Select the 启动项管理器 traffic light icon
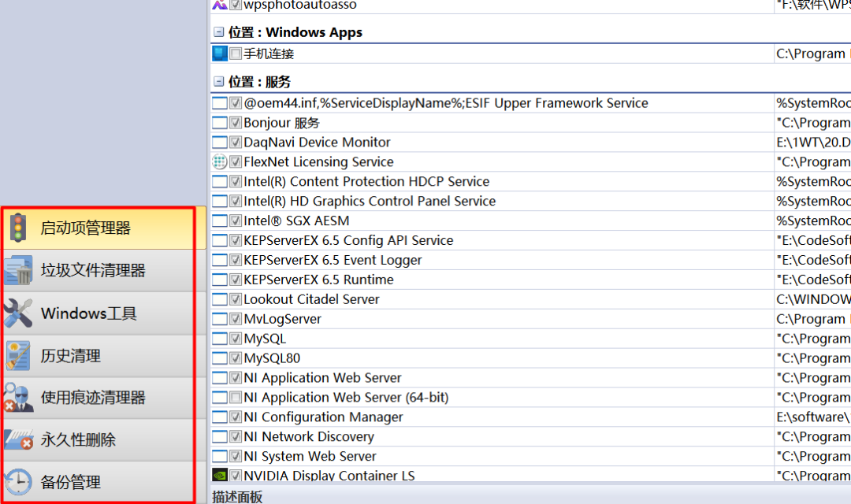851x504 pixels. pos(18,228)
